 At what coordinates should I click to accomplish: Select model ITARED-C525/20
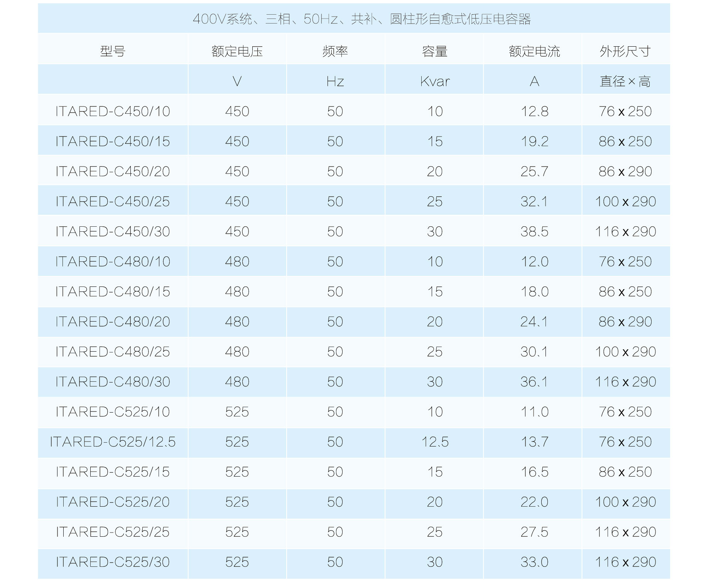113,502
